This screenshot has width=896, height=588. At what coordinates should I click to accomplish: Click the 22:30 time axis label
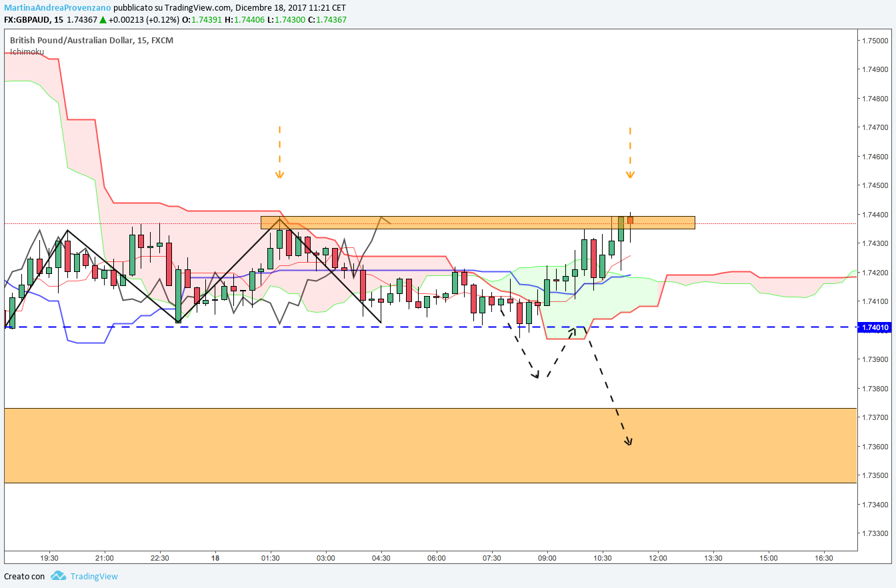(160, 558)
